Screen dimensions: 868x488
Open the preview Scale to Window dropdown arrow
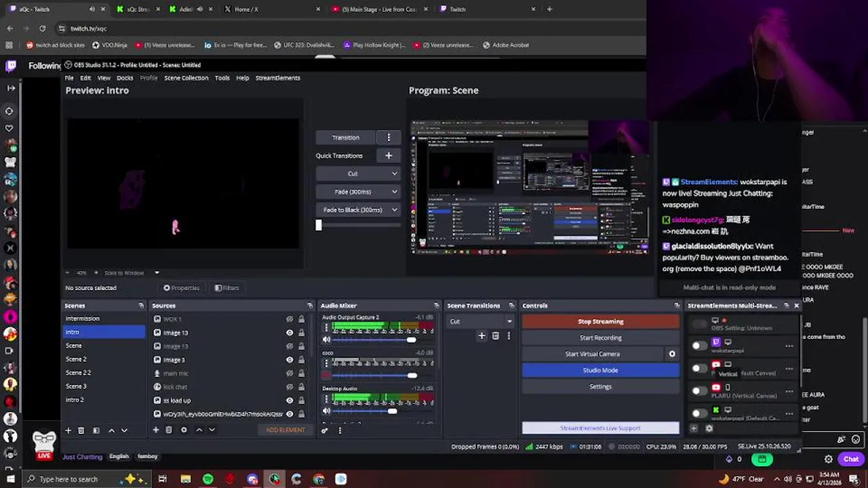[157, 272]
